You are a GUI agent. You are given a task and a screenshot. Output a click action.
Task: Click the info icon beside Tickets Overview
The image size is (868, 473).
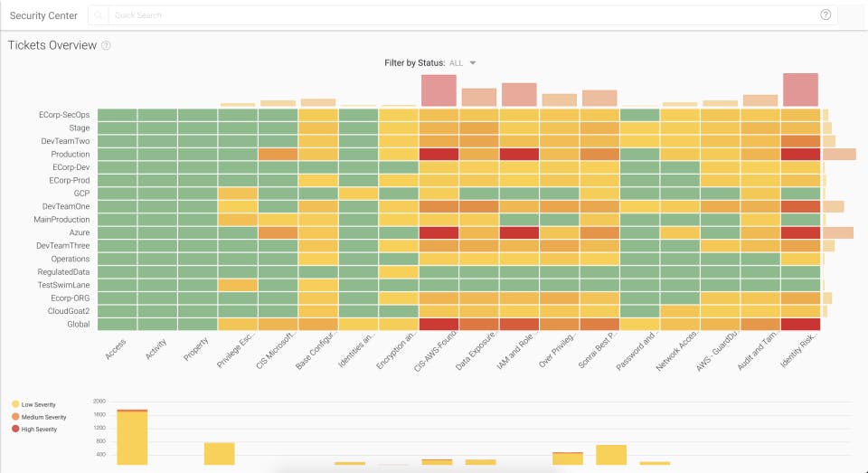point(106,45)
